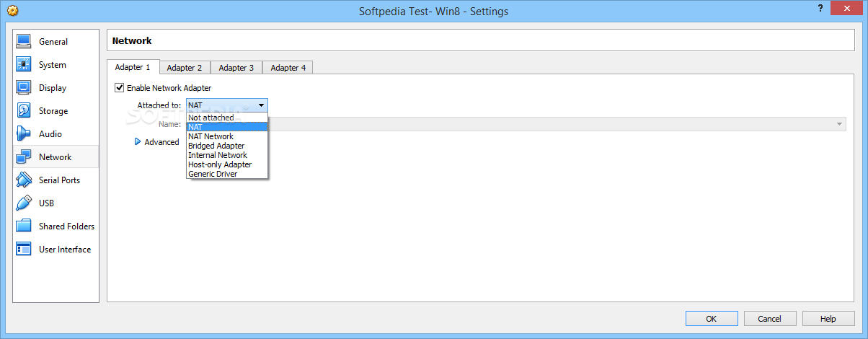
Task: Open the User Interface category label
Action: tap(65, 250)
